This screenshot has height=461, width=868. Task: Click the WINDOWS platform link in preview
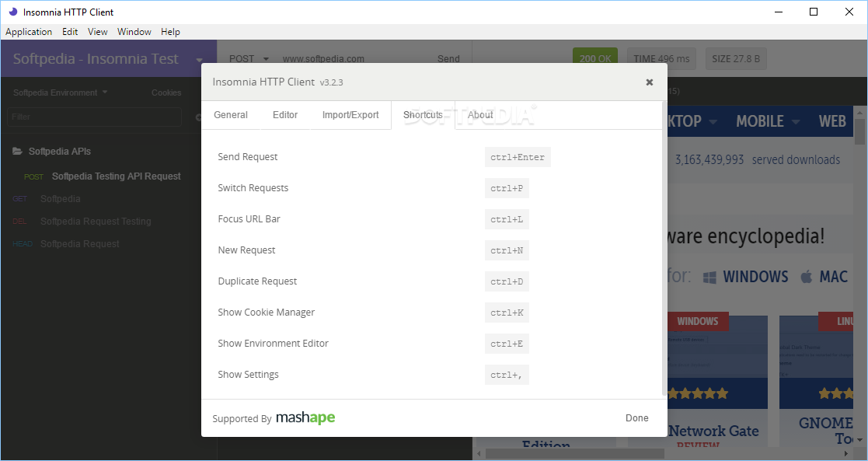pos(755,277)
